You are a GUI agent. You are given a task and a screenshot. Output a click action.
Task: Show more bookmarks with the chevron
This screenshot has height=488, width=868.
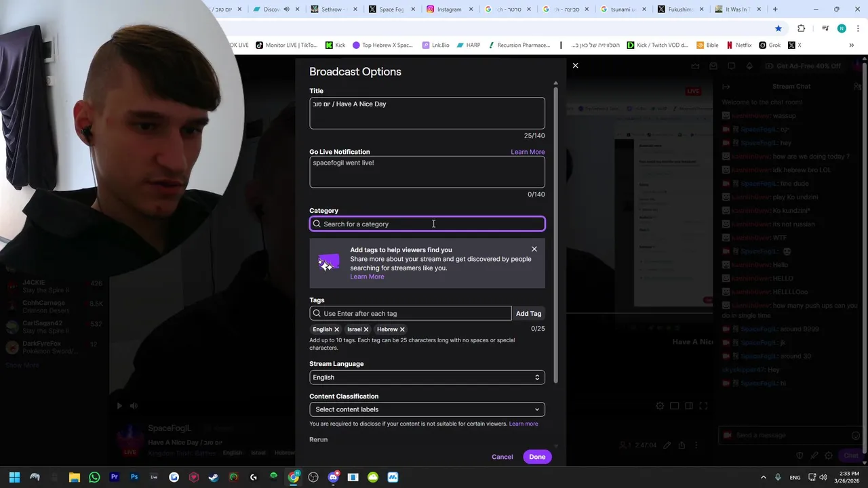click(852, 45)
